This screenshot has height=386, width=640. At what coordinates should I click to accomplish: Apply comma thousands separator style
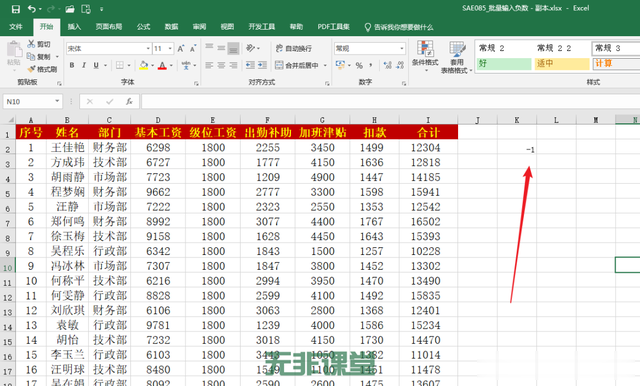coord(371,65)
